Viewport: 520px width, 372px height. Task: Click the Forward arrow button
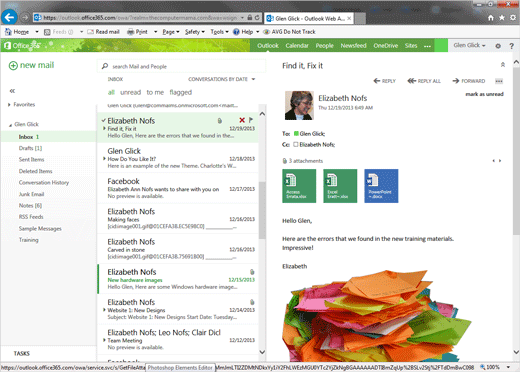pyautogui.click(x=469, y=81)
